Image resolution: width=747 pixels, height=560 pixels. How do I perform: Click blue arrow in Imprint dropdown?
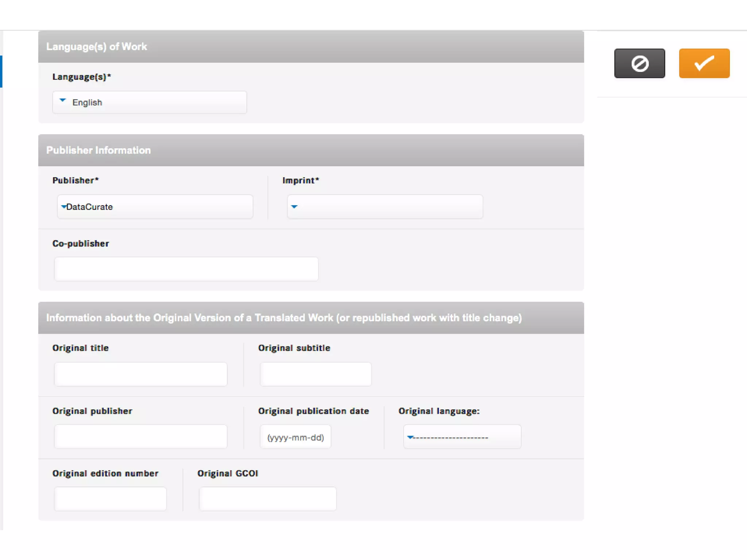(294, 207)
